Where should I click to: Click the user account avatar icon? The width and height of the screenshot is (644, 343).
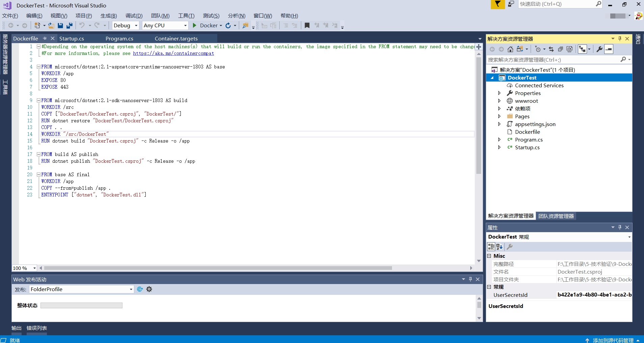[638, 16]
